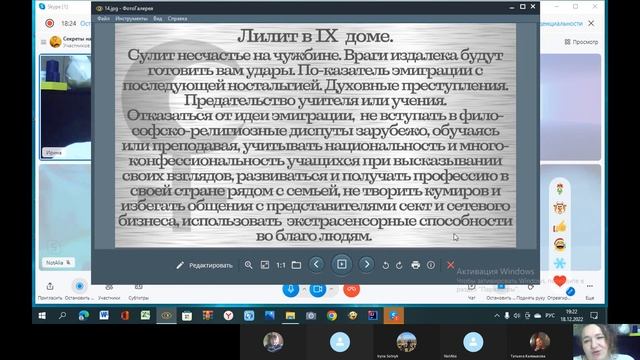Open Microsoft Edge from taskbar

(83, 316)
